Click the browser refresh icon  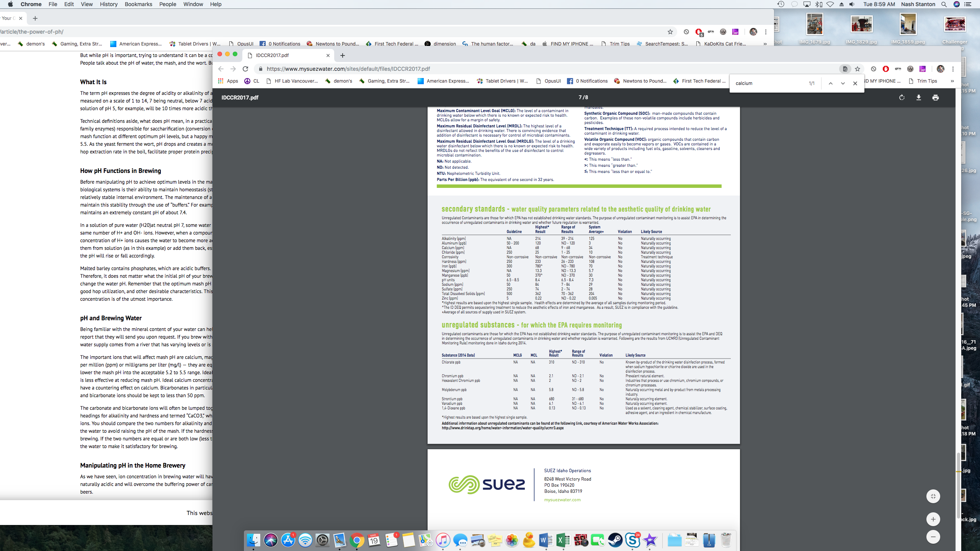point(246,68)
